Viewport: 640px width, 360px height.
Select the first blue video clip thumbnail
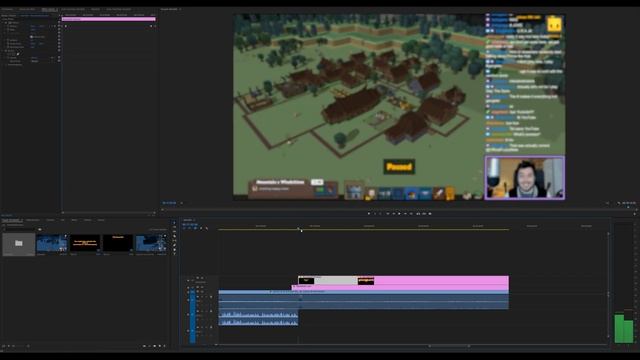52,243
